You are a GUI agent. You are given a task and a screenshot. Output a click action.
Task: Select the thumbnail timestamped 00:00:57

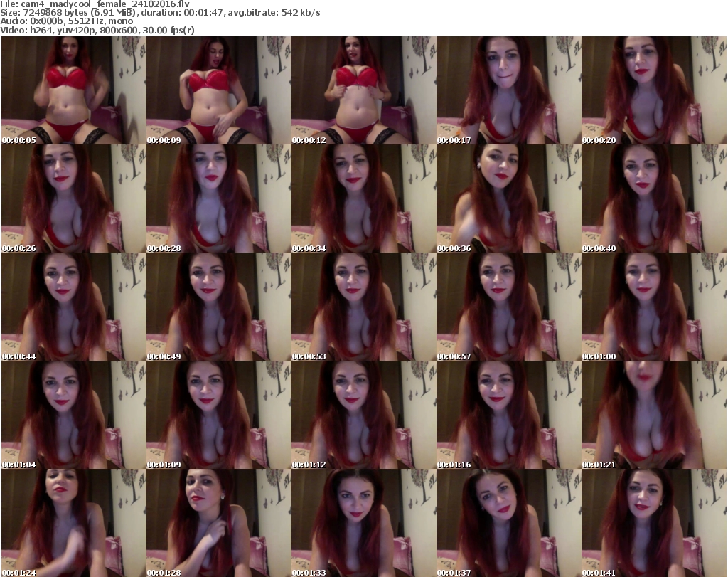pyautogui.click(x=509, y=307)
